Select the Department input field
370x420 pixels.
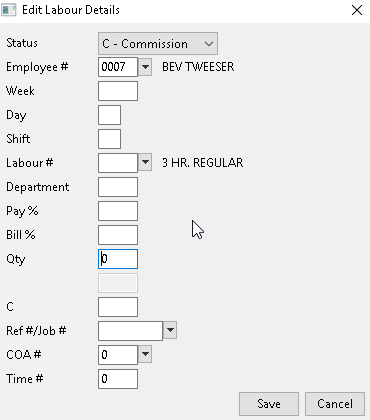coord(118,187)
